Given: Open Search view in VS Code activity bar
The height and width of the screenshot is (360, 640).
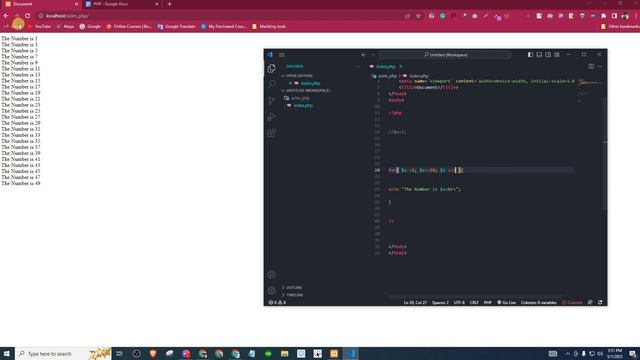Looking at the screenshot, I should 271,84.
